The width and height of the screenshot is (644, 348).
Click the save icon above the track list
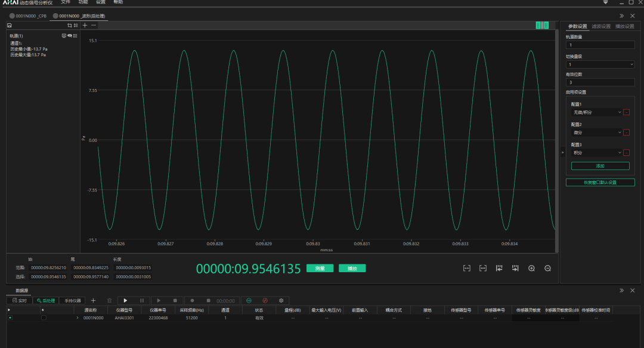click(x=10, y=26)
